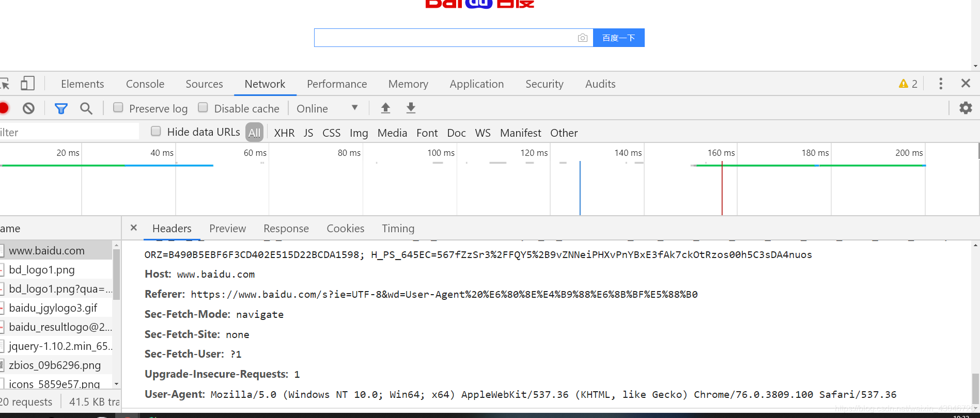980x418 pixels.
Task: Open network settings gear icon
Action: 966,108
